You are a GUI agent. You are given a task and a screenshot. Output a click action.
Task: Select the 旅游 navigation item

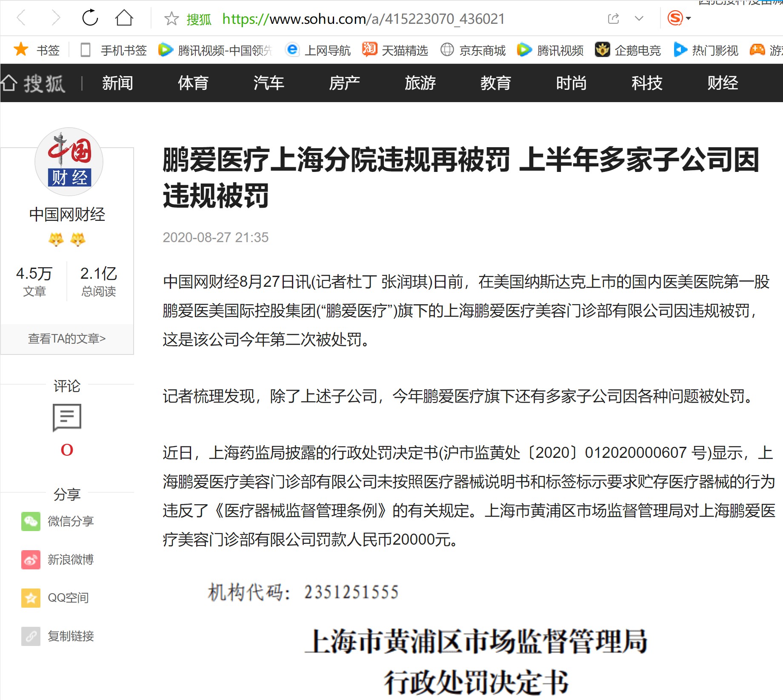coord(420,83)
